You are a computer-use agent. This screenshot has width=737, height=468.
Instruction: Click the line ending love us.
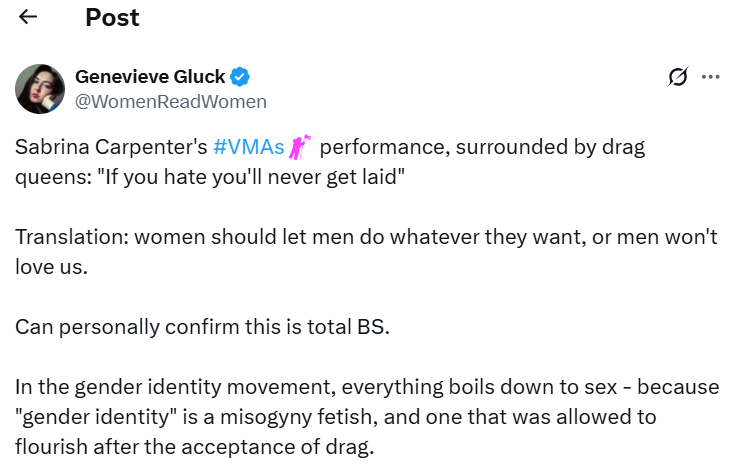51,267
